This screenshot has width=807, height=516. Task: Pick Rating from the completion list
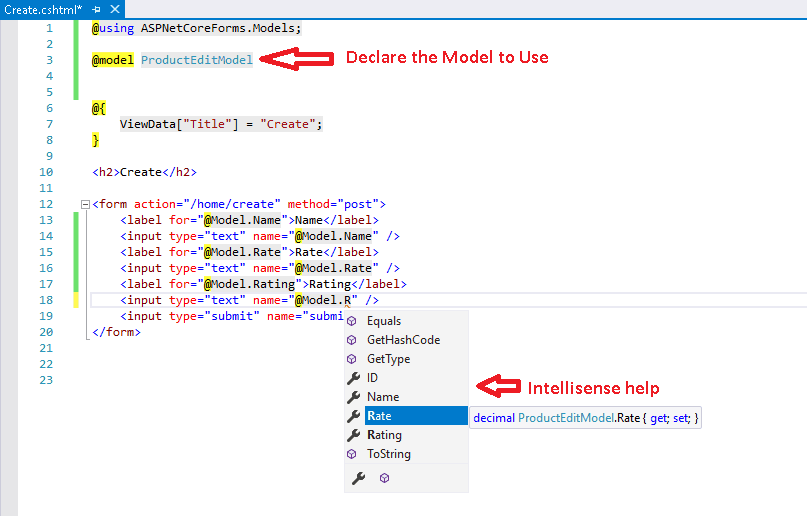coord(384,435)
